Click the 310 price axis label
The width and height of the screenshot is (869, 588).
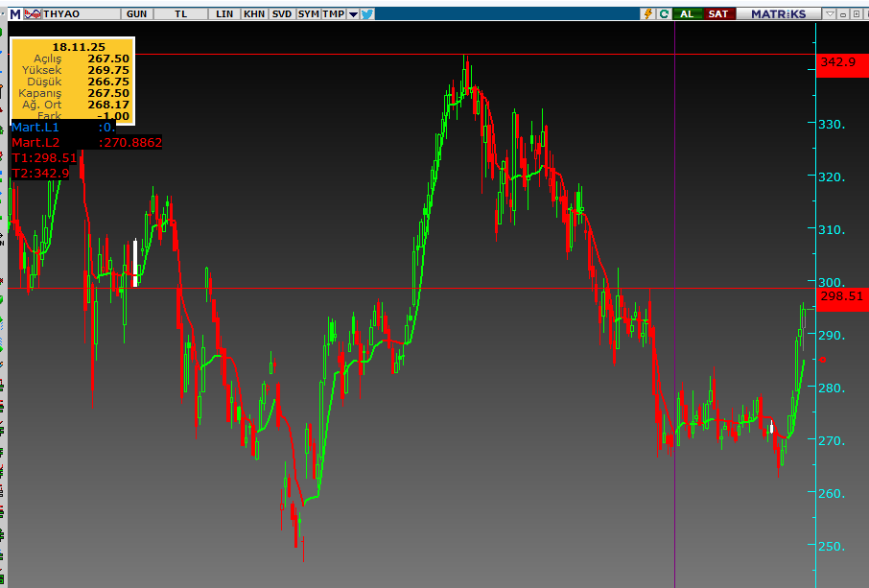832,229
